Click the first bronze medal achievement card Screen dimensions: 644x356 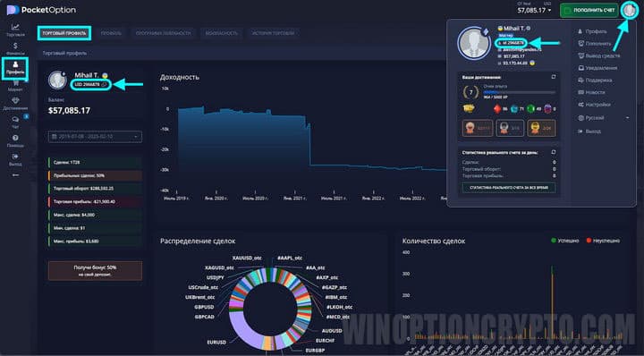477,128
